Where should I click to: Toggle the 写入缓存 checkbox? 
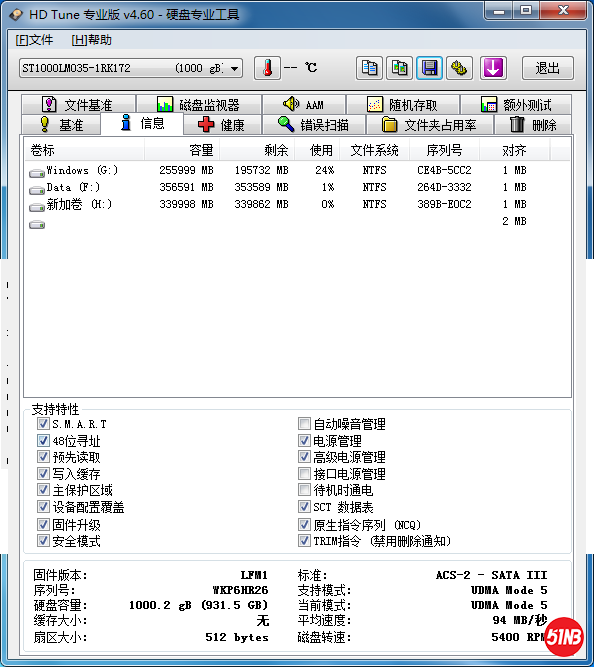click(43, 473)
